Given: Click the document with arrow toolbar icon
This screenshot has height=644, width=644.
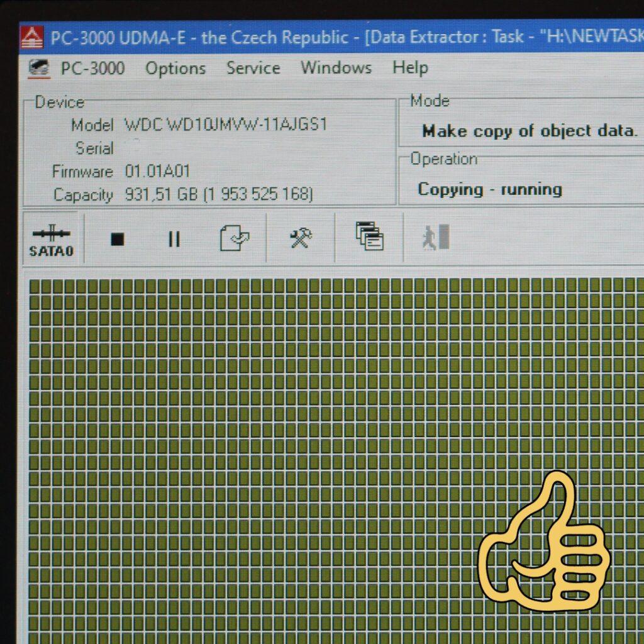Looking at the screenshot, I should 235,237.
